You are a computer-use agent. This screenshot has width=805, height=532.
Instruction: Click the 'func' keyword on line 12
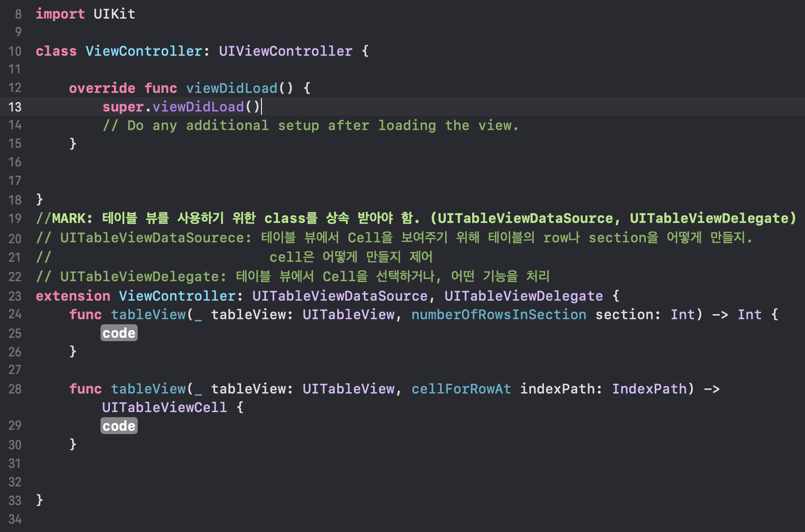click(x=160, y=88)
